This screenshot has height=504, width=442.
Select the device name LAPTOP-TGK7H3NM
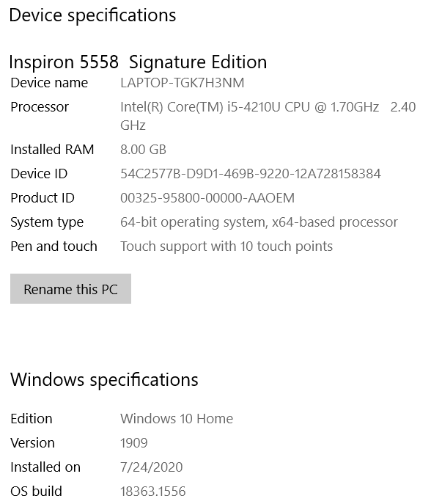coord(182,83)
